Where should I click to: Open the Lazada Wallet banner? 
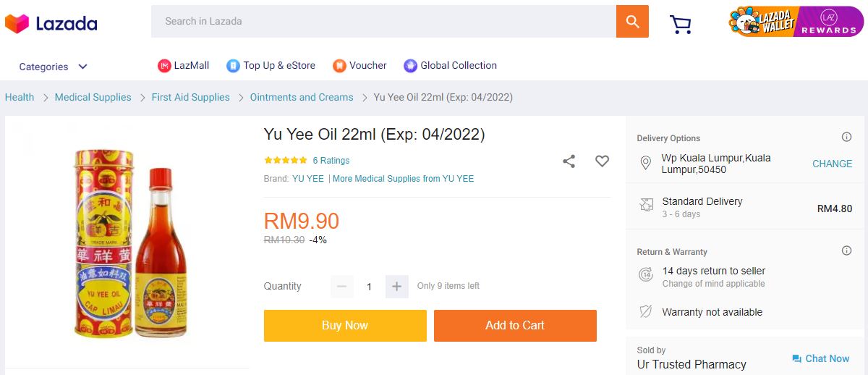(764, 22)
